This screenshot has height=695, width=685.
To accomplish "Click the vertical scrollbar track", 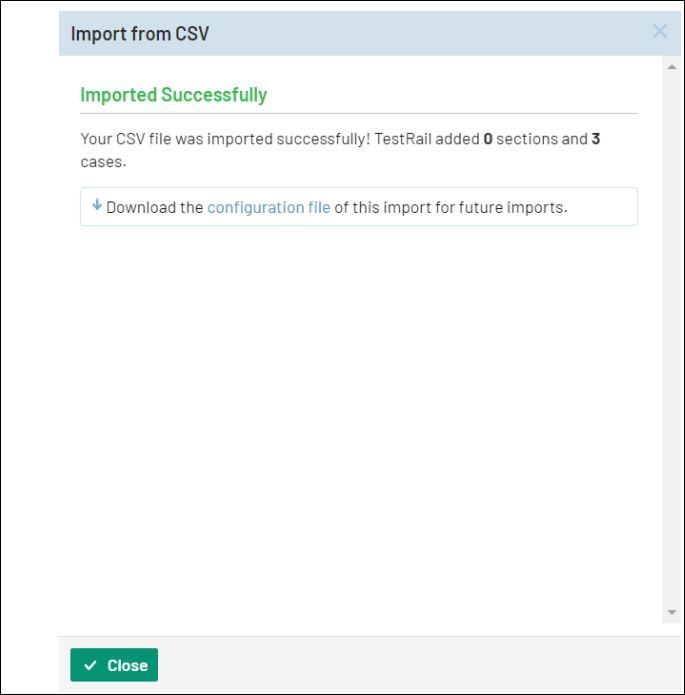I will [672, 340].
